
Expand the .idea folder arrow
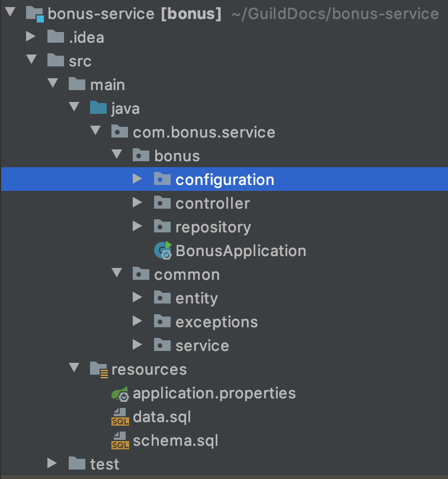(x=31, y=37)
